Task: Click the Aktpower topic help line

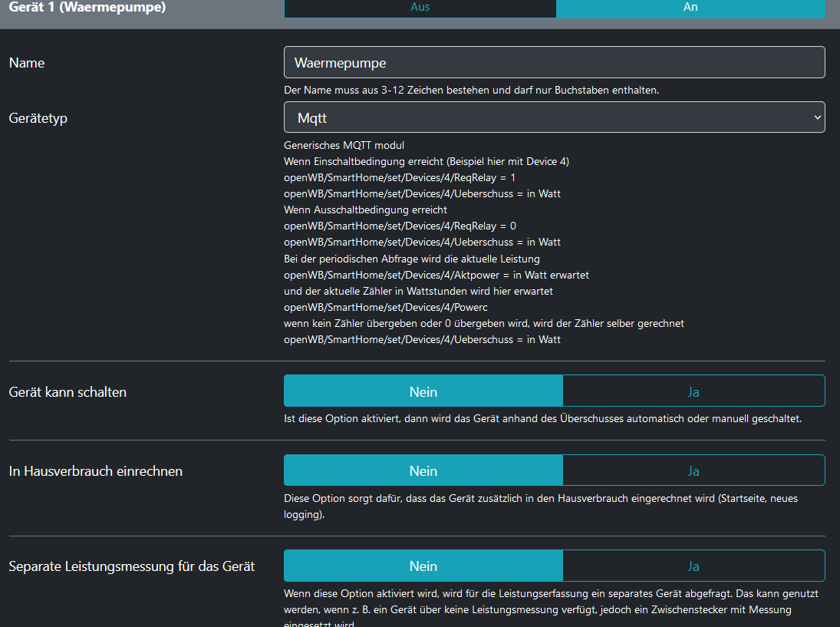Action: tap(436, 275)
